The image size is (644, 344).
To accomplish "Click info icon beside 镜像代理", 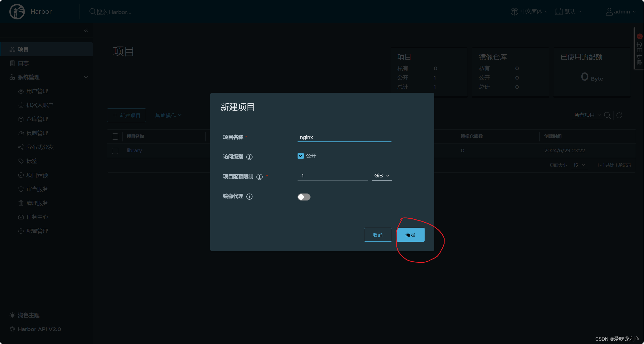I will point(249,196).
